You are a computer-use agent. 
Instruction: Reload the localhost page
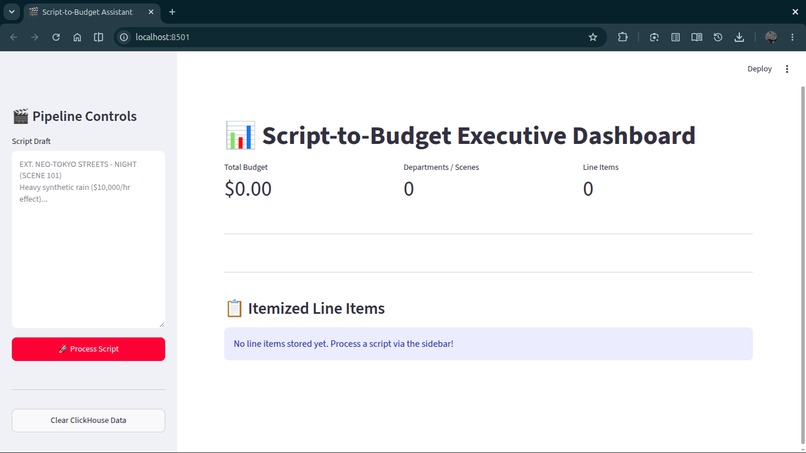56,37
